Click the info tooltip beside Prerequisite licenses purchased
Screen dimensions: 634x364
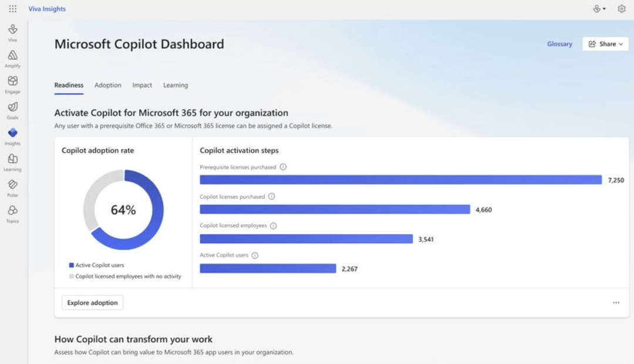[x=284, y=167]
